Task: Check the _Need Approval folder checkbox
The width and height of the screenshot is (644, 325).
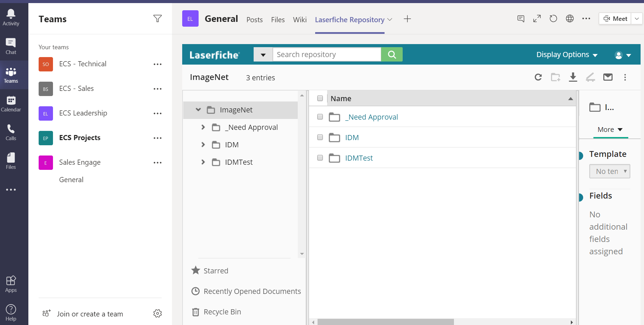Action: pyautogui.click(x=320, y=117)
